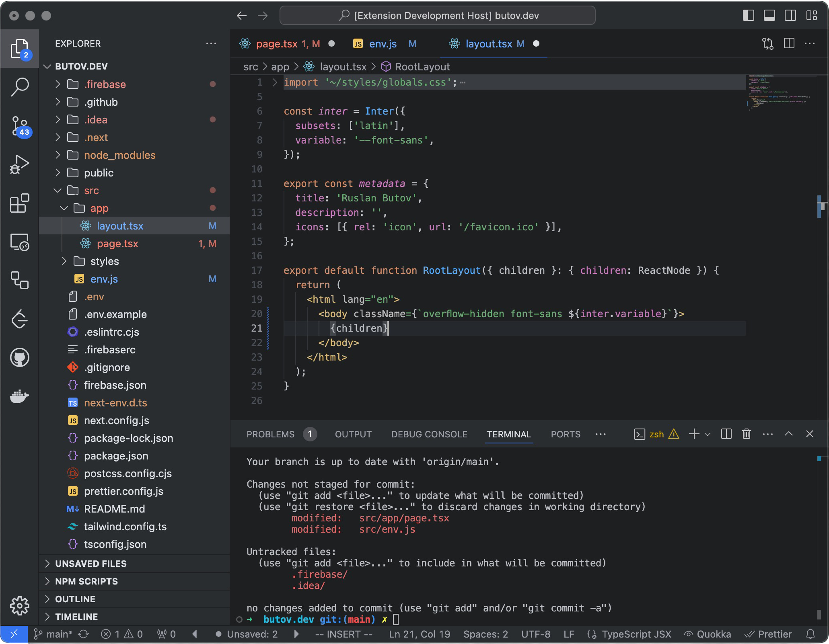Open the Search view in activity bar
Viewport: 829px width, 644px height.
click(20, 86)
